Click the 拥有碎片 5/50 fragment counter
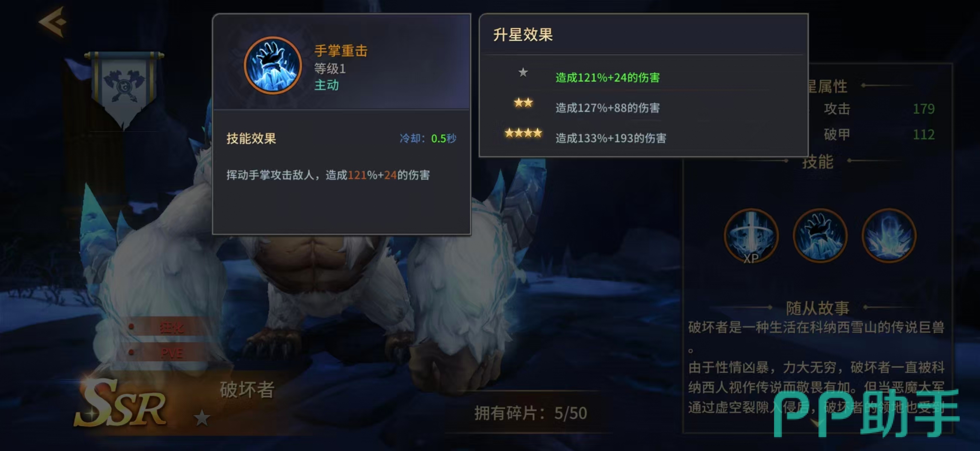The height and width of the screenshot is (451, 980). coord(531,413)
